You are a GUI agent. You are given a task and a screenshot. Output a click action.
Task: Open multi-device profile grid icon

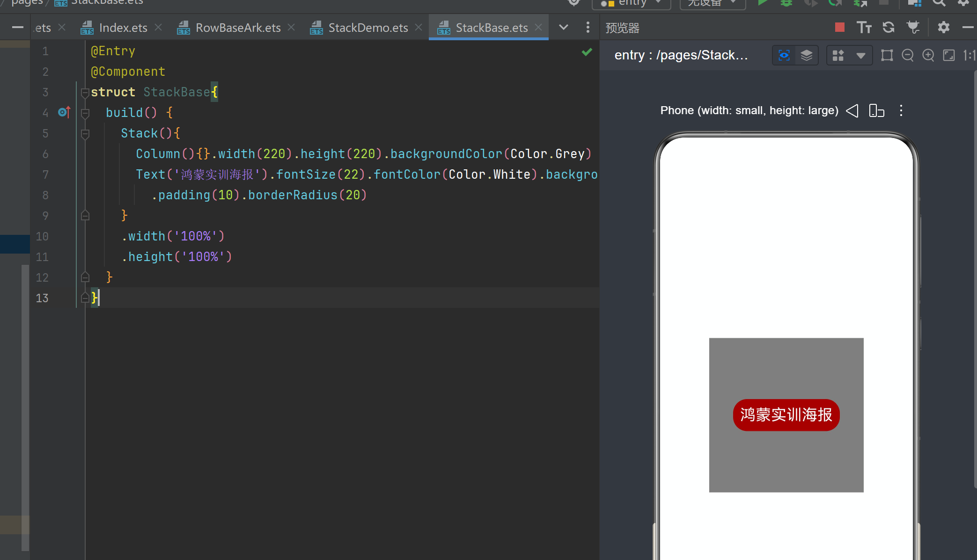pos(838,55)
